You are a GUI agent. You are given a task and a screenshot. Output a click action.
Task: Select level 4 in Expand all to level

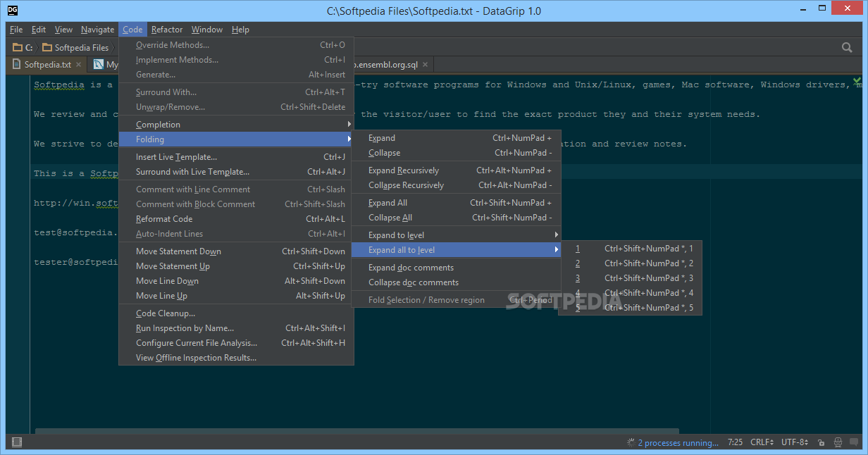(630, 293)
